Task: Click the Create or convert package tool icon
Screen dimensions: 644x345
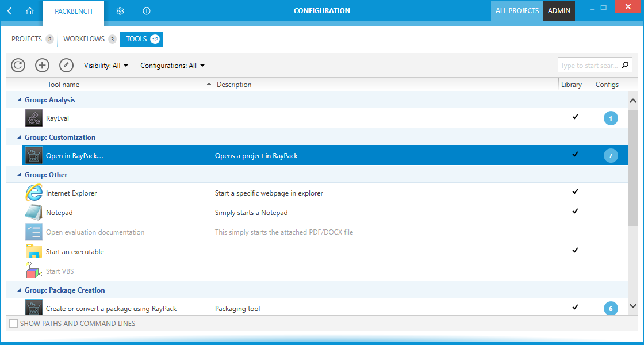Action: coord(33,307)
